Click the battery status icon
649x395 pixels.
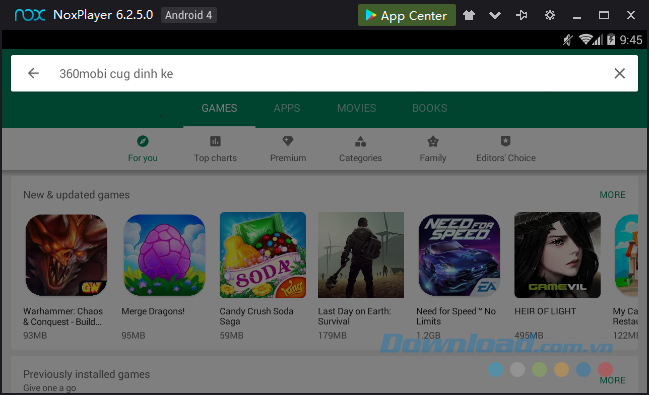611,40
